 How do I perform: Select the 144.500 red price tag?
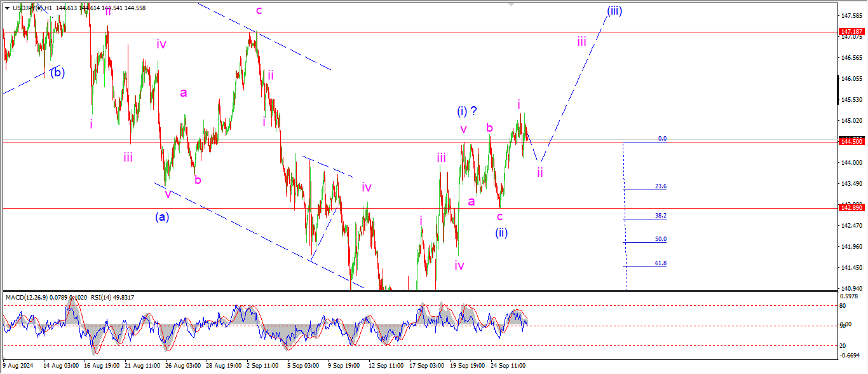tap(850, 141)
